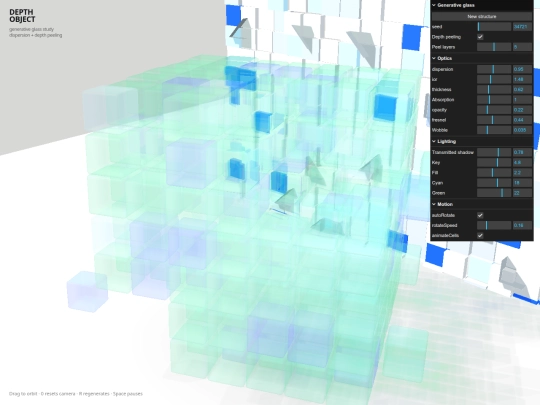Edit the seed value field 34721
Viewport: 540px width, 405px height.
tap(522, 27)
